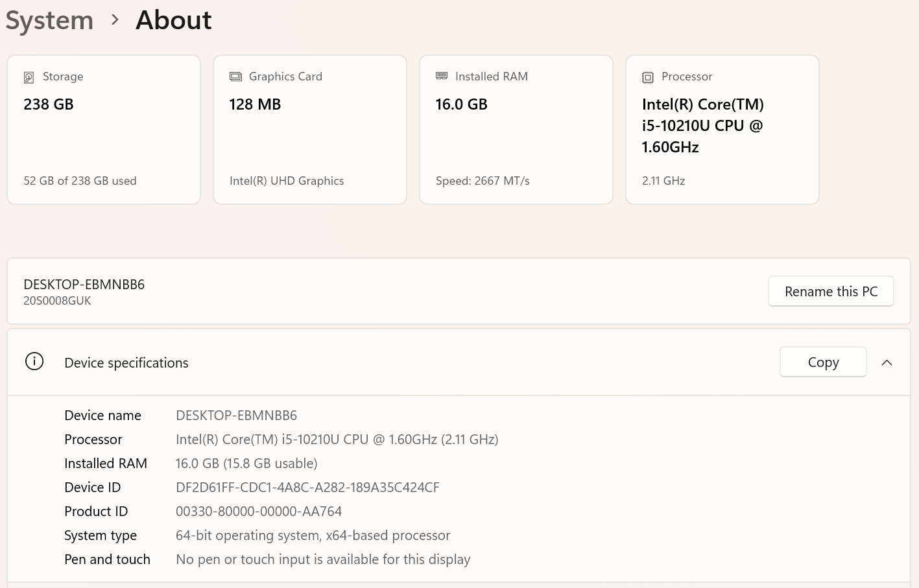Click the Storage drive icon
The width and height of the screenshot is (919, 588).
coord(29,77)
